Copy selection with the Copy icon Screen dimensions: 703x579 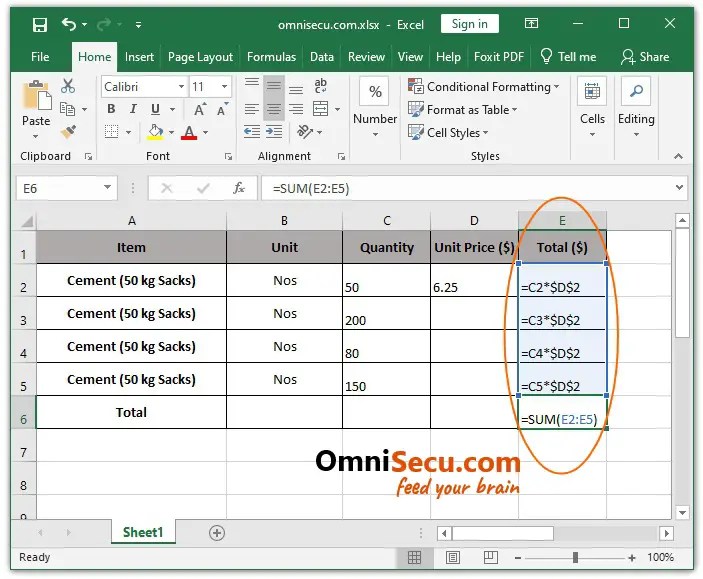tap(67, 109)
